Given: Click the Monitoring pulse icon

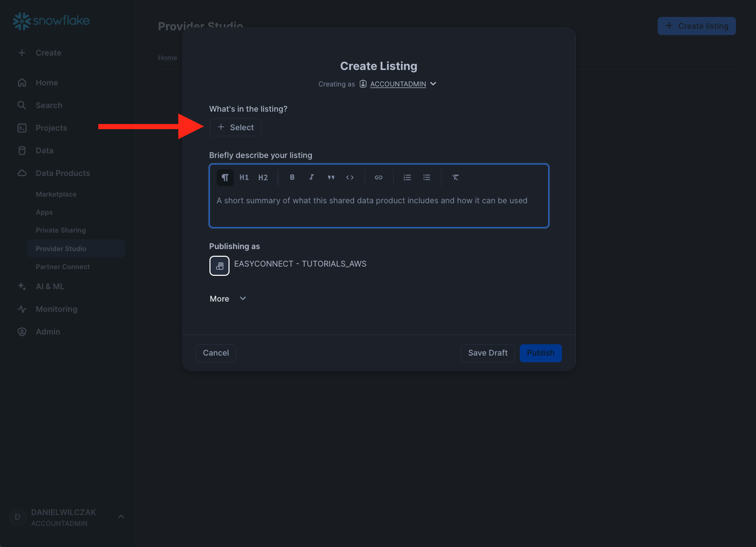Looking at the screenshot, I should 22,309.
